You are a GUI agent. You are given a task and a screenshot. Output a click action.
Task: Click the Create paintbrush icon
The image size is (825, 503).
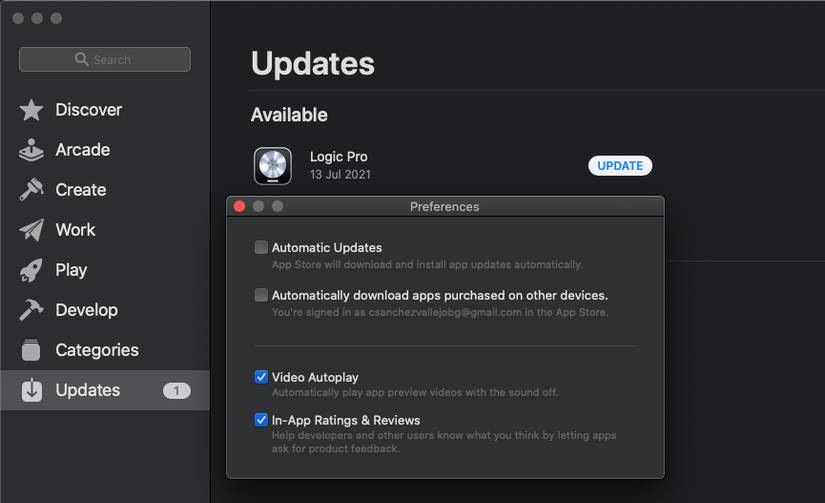[31, 190]
